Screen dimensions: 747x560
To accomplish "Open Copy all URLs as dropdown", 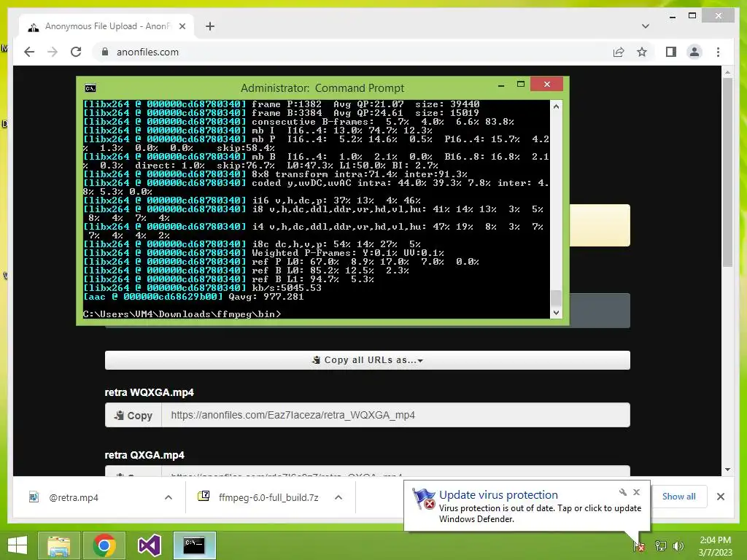I will [x=368, y=360].
